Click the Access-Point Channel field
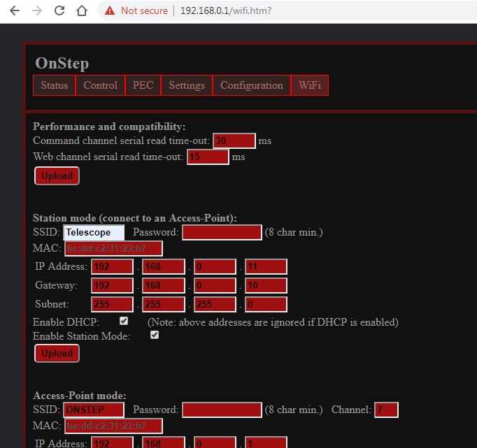Image resolution: width=477 pixels, height=448 pixels. [386, 410]
